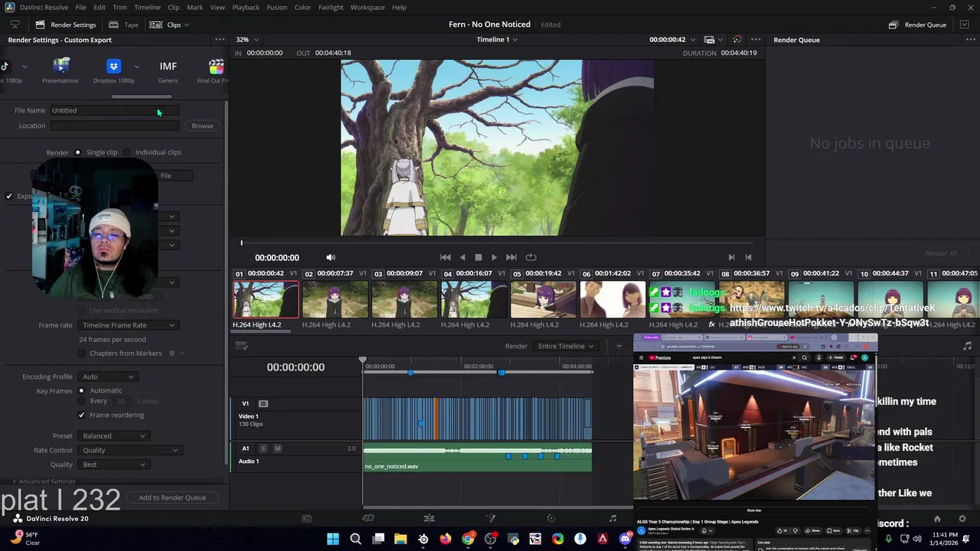Image resolution: width=980 pixels, height=551 pixels.
Task: Switch to the Cut page icon
Action: point(367,518)
